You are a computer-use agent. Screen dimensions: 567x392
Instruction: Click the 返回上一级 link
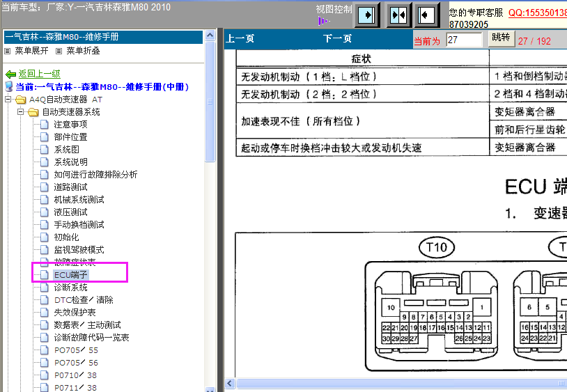click(40, 74)
